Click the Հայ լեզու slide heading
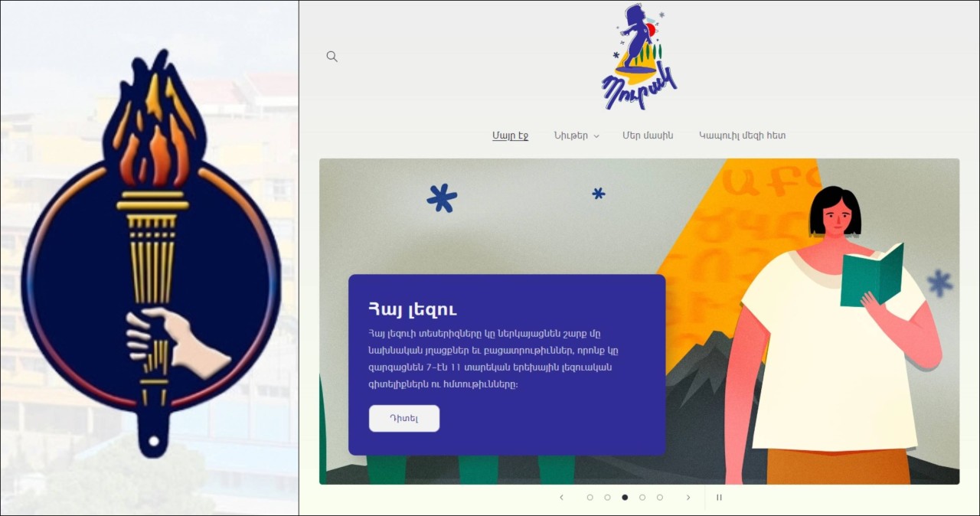Screen dimensions: 980x516 coord(412,309)
